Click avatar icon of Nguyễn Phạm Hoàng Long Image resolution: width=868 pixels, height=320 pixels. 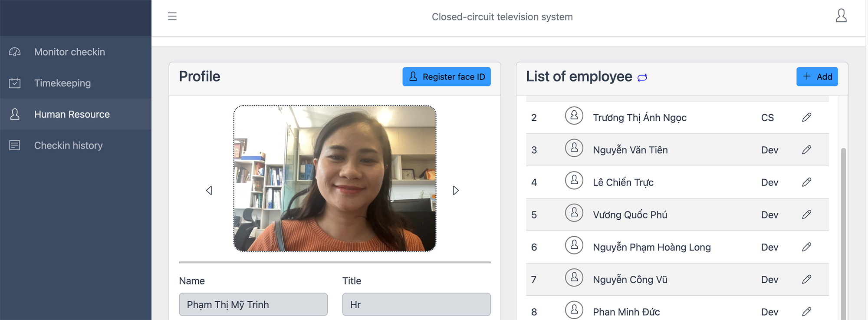(x=574, y=245)
